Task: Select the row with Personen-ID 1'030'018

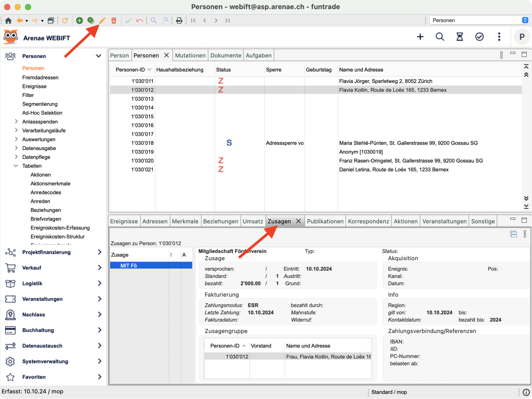Action: tap(142, 143)
